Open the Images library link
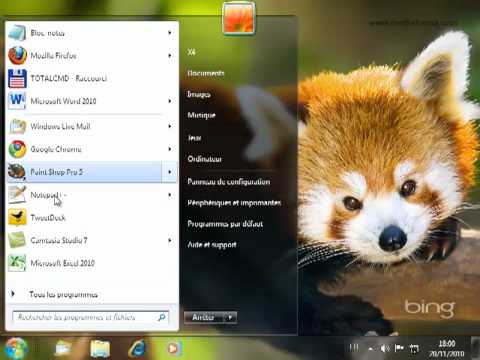480x360 pixels. (199, 94)
